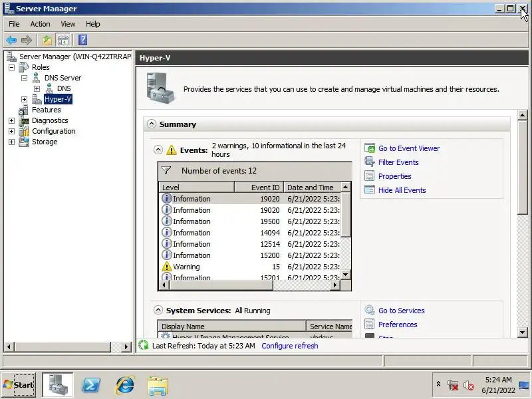Open Server Manager from taskbar
This screenshot has height=399, width=532.
57,385
